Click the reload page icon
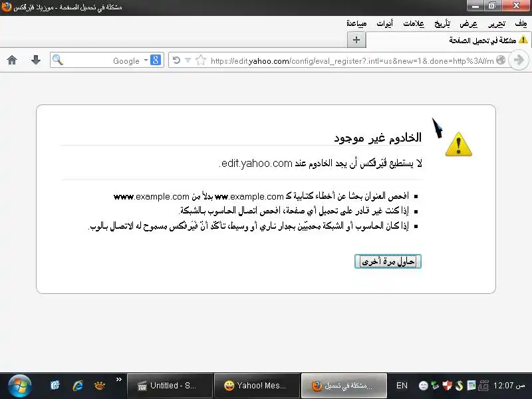This screenshot has height=399, width=532. [x=176, y=61]
